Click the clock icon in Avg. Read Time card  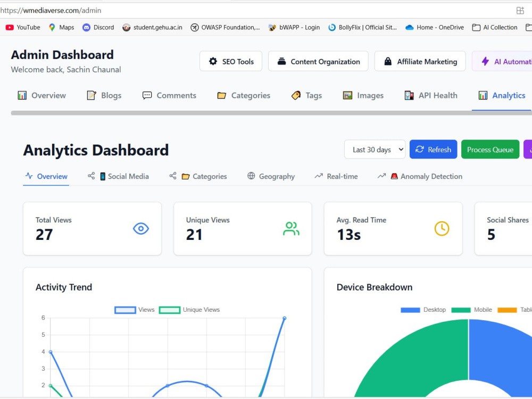pos(442,229)
